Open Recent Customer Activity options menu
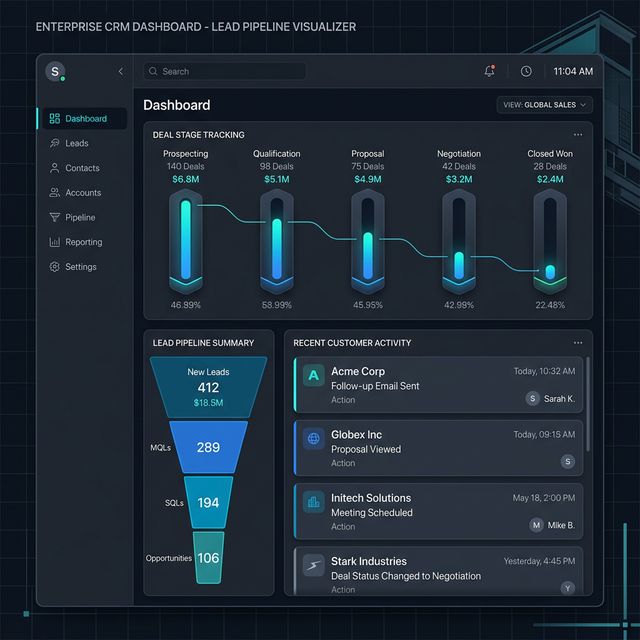640x640 pixels. coord(578,343)
